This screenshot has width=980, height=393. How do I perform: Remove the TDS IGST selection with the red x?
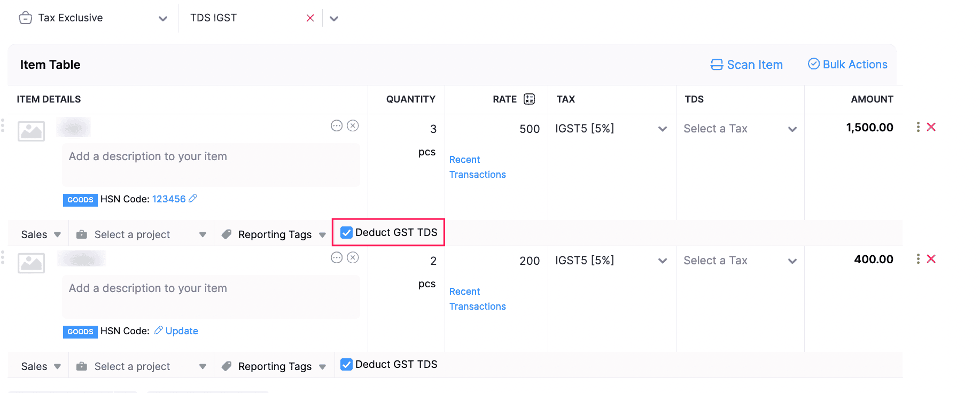pyautogui.click(x=310, y=18)
